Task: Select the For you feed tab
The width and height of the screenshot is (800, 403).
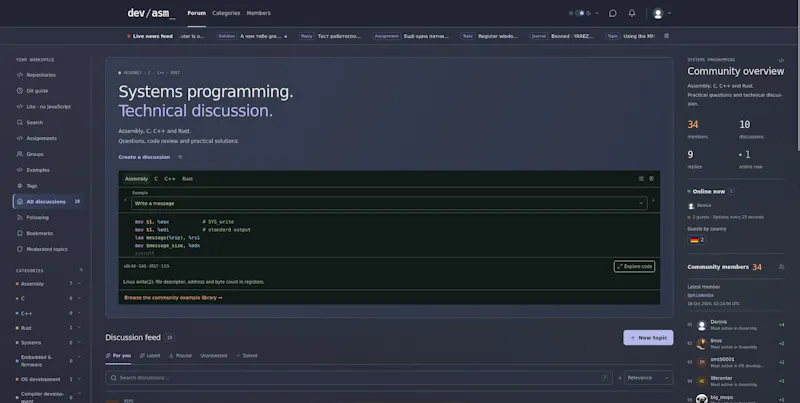Action: tap(118, 356)
